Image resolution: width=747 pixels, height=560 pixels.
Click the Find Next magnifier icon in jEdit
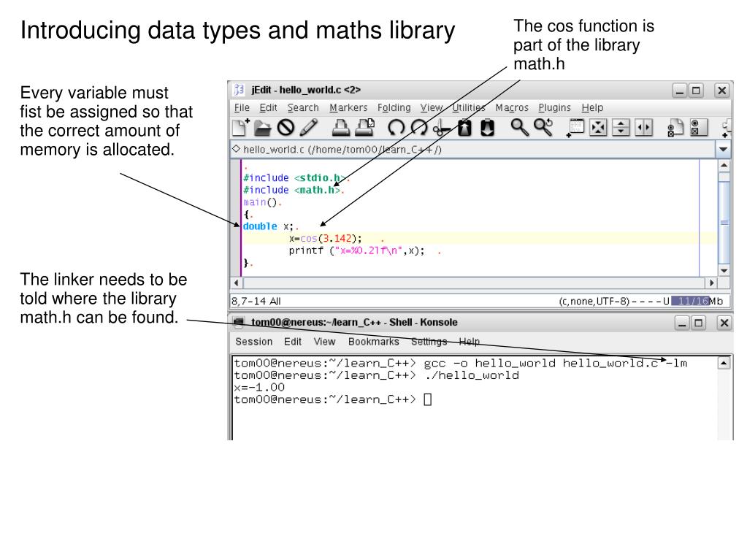pos(543,128)
